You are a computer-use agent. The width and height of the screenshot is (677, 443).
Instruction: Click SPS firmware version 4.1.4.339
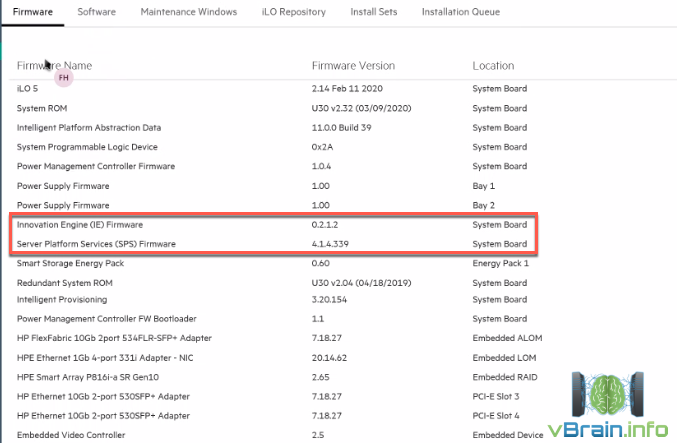click(330, 244)
